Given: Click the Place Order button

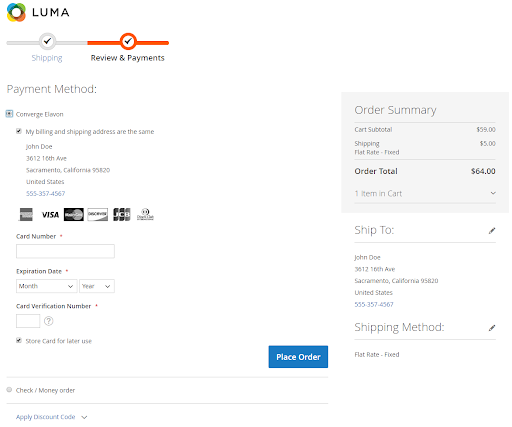Looking at the screenshot, I should pos(298,357).
